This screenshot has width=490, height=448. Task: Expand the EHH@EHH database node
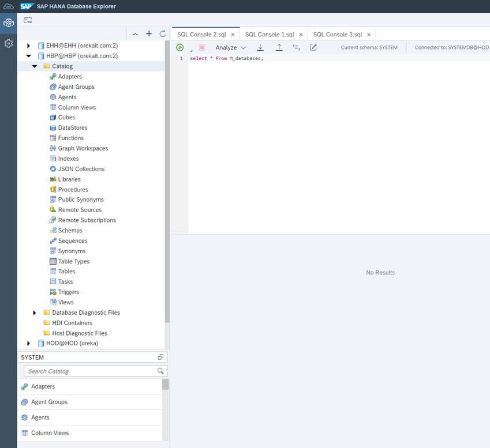(x=28, y=46)
